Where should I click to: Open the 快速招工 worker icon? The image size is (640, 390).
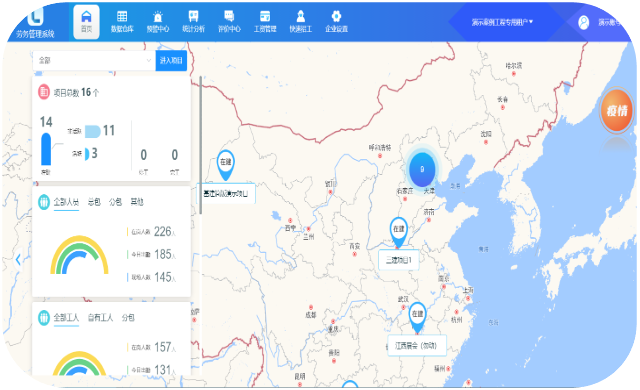301,16
